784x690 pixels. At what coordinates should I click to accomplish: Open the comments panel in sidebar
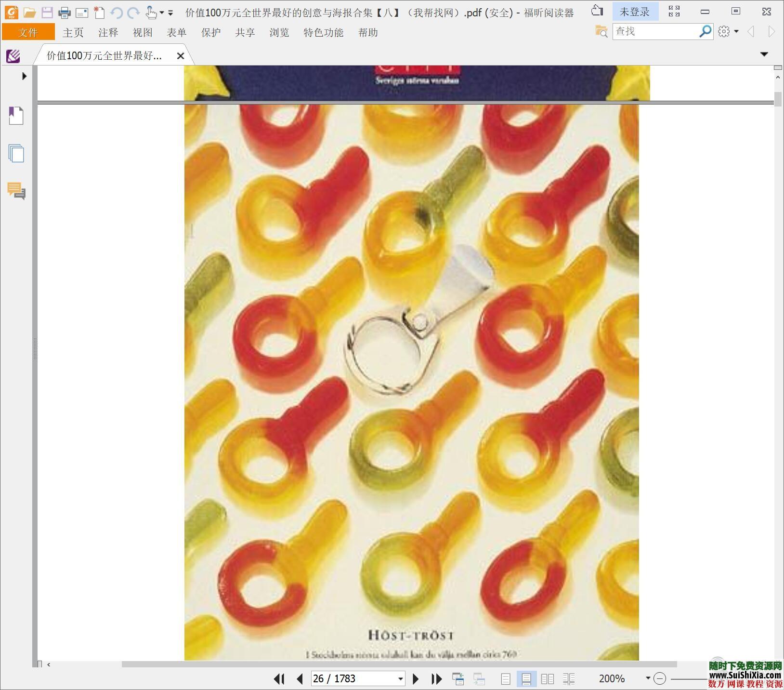(x=16, y=191)
